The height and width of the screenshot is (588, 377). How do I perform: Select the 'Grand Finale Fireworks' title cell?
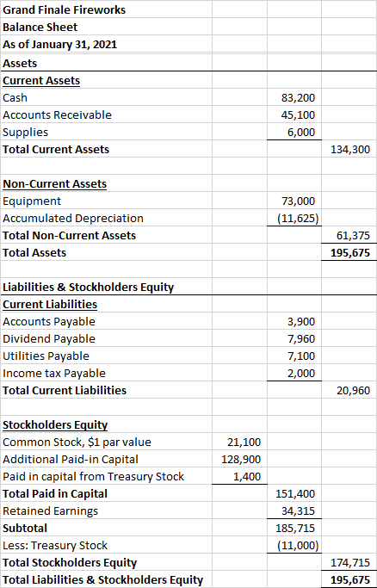coord(106,9)
